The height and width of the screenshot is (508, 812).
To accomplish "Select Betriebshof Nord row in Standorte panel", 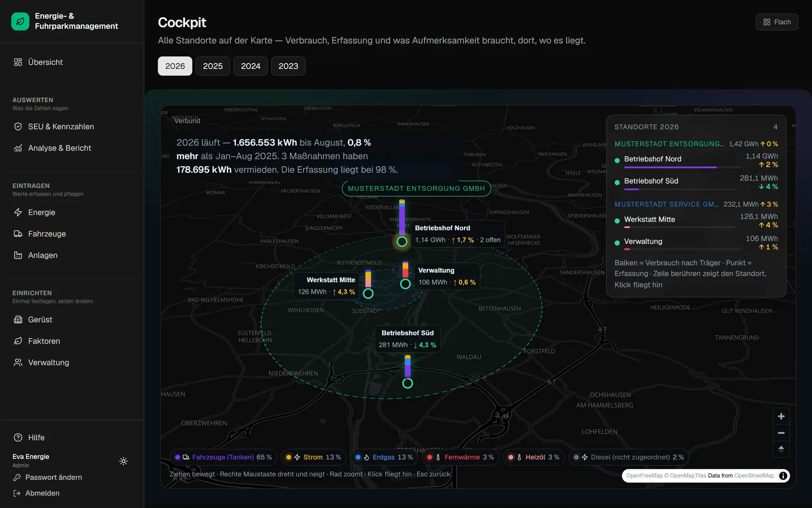I will [x=697, y=161].
